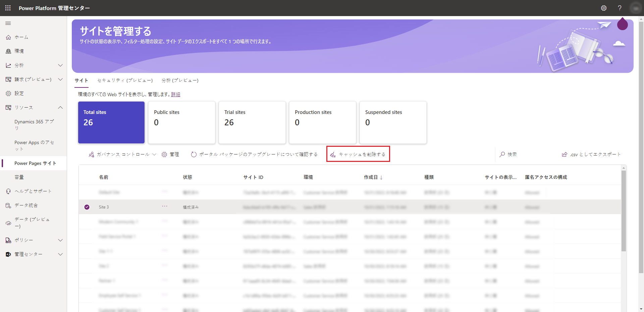Click the 管理センター icon

tap(8, 254)
